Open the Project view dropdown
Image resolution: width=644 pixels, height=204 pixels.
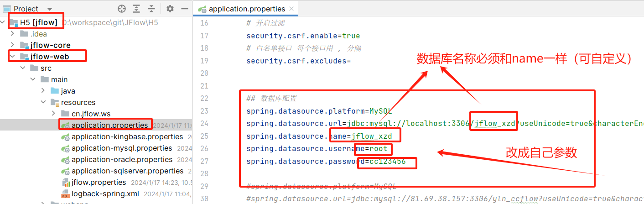50,9
